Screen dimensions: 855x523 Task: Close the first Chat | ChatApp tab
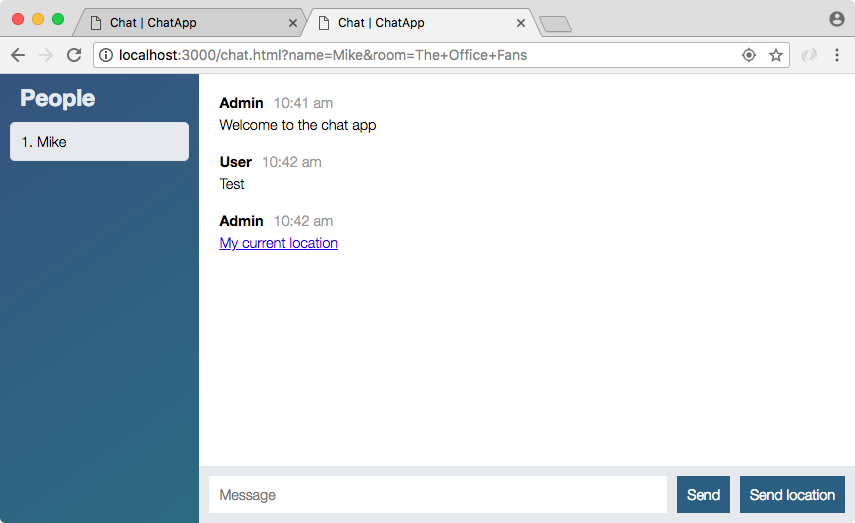pyautogui.click(x=293, y=23)
